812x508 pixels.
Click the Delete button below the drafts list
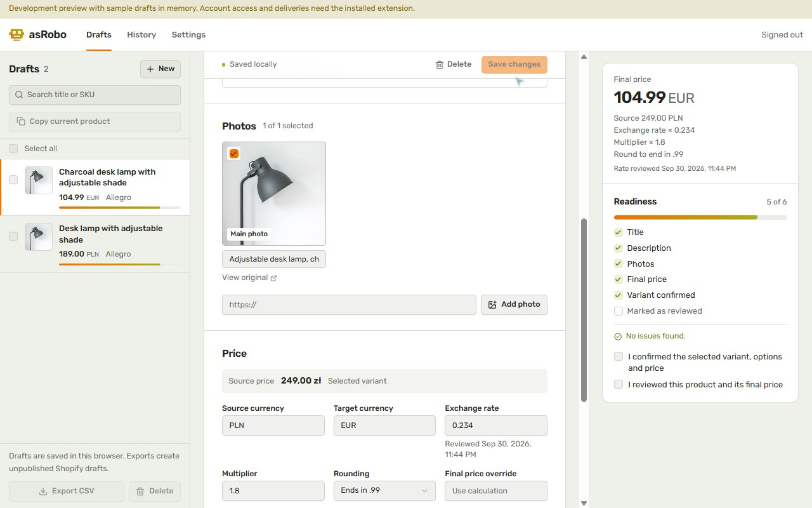(x=155, y=491)
